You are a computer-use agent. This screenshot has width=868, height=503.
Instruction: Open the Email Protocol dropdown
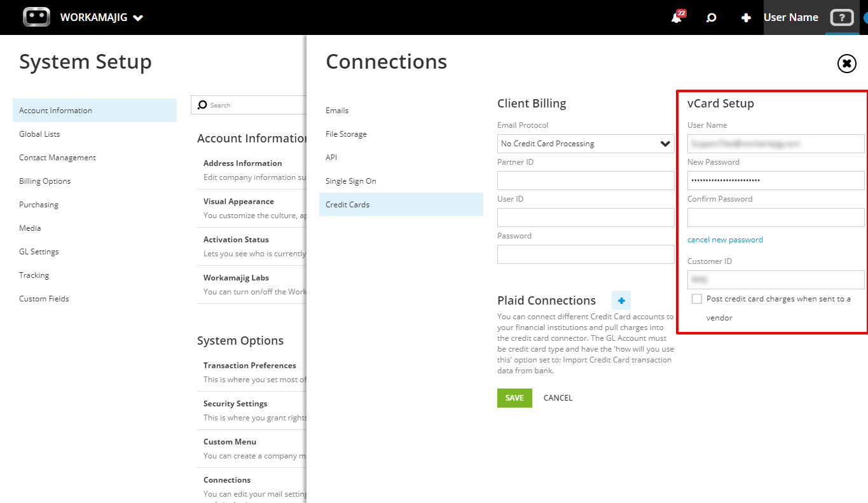point(586,144)
